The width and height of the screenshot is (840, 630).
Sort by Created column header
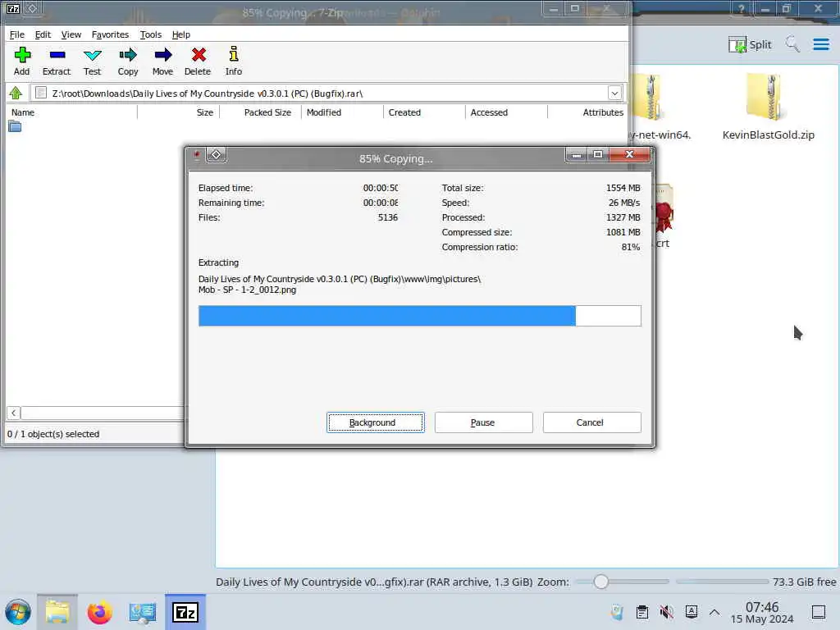tap(424, 112)
